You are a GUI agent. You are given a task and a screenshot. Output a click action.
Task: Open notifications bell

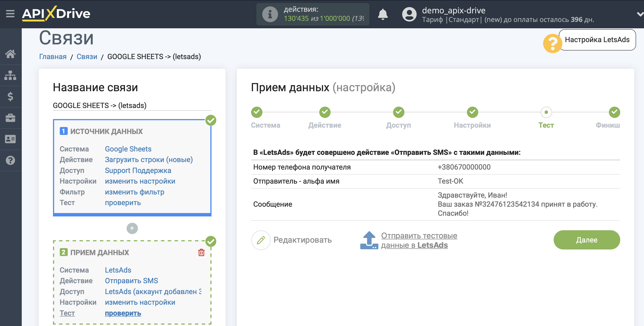tap(382, 14)
